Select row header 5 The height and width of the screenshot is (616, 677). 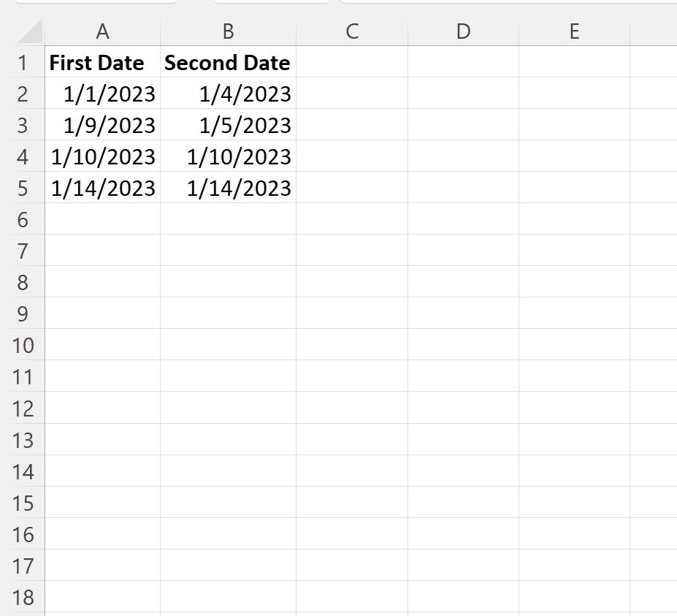24,188
